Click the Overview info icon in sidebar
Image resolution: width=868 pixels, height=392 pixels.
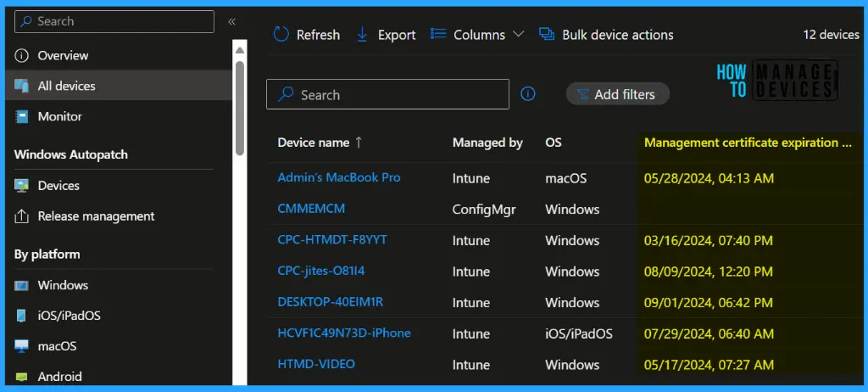coord(21,55)
